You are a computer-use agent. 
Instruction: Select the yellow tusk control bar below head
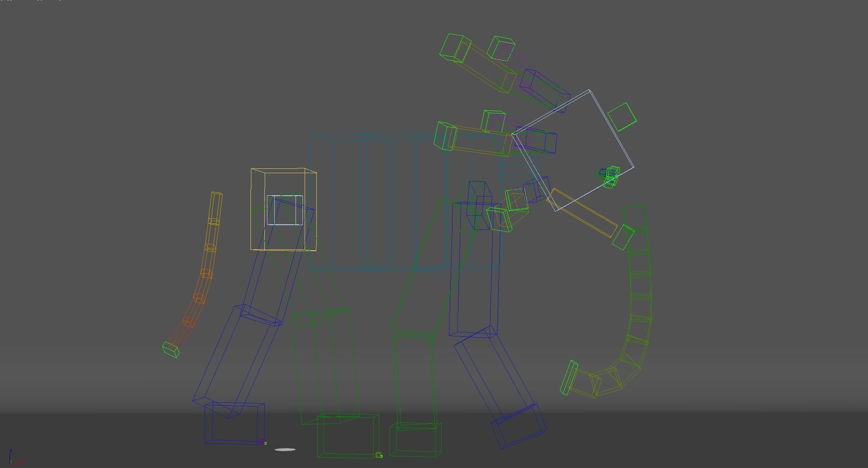pos(582,213)
